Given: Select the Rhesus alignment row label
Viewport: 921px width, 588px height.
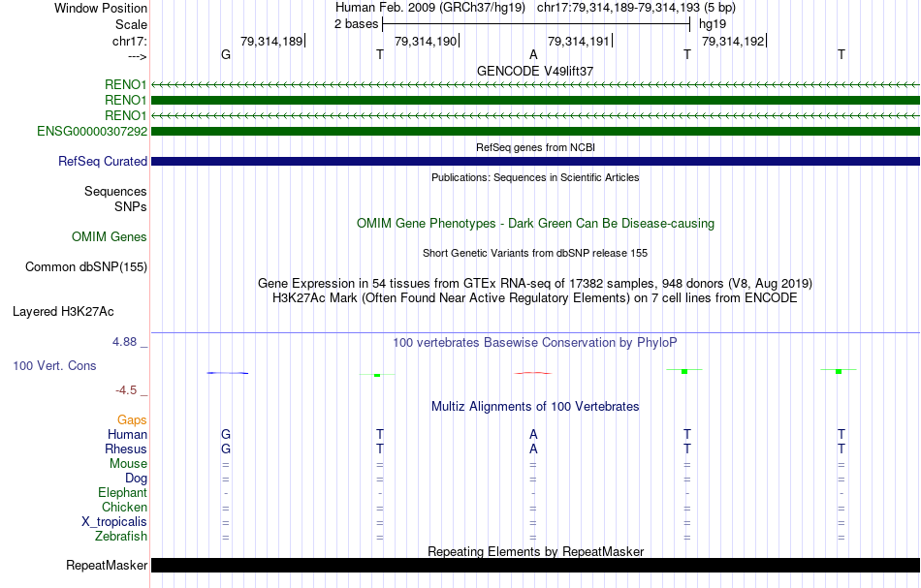Looking at the screenshot, I should [x=126, y=449].
